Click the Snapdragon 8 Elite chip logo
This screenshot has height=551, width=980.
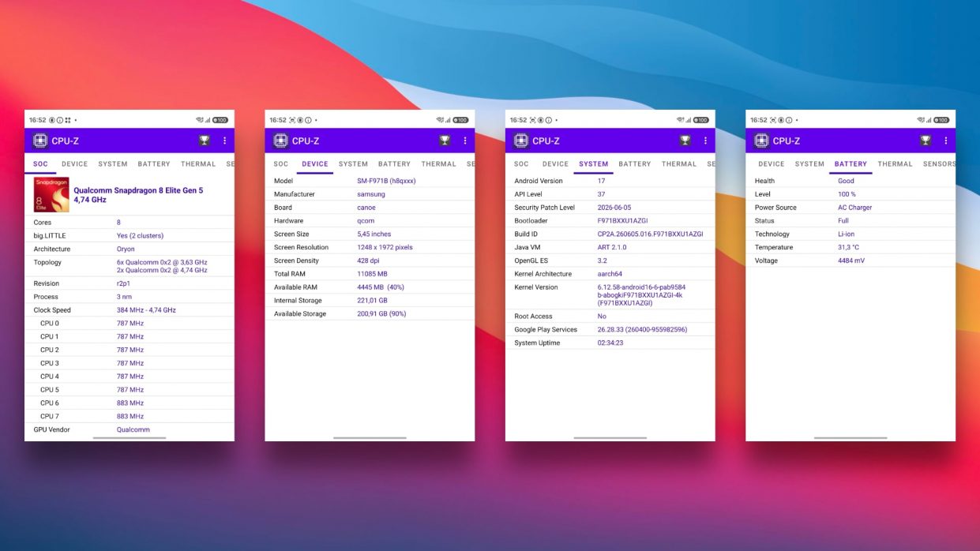[x=51, y=195]
